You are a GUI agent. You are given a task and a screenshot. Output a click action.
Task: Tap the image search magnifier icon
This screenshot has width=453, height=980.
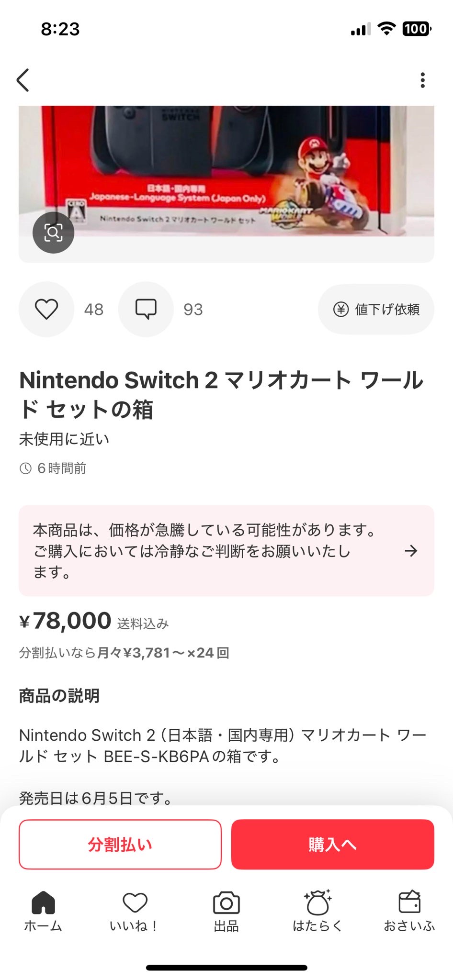[x=53, y=233]
